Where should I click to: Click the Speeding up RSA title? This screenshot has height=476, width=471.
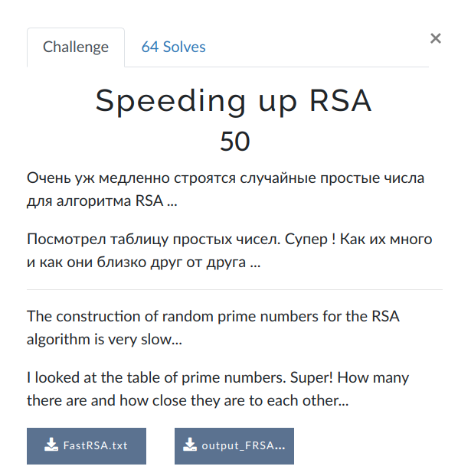pos(234,101)
